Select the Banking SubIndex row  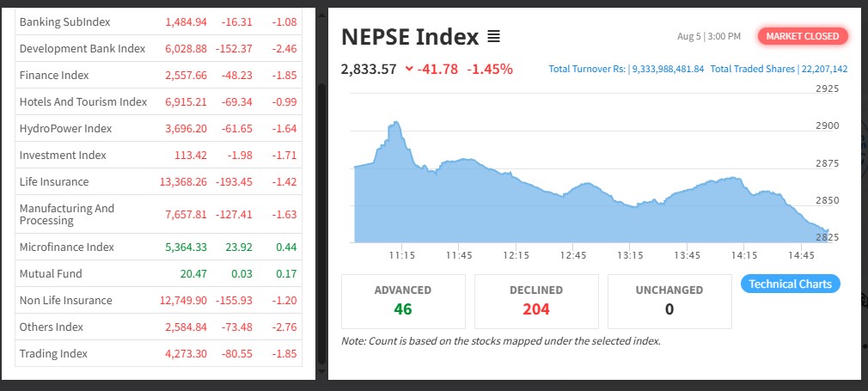tap(64, 21)
